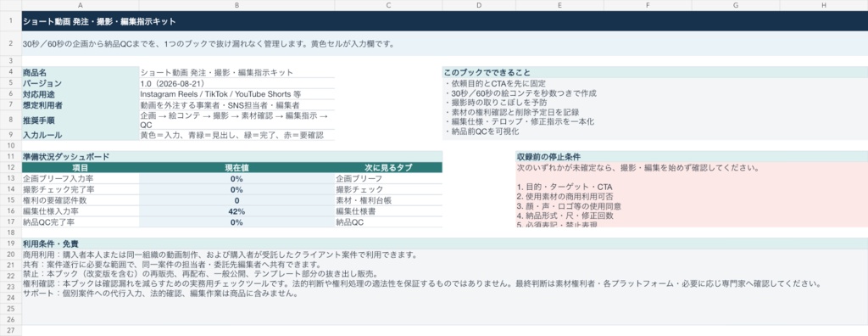Click the 納品前QCを可視化 line

pyautogui.click(x=481, y=131)
